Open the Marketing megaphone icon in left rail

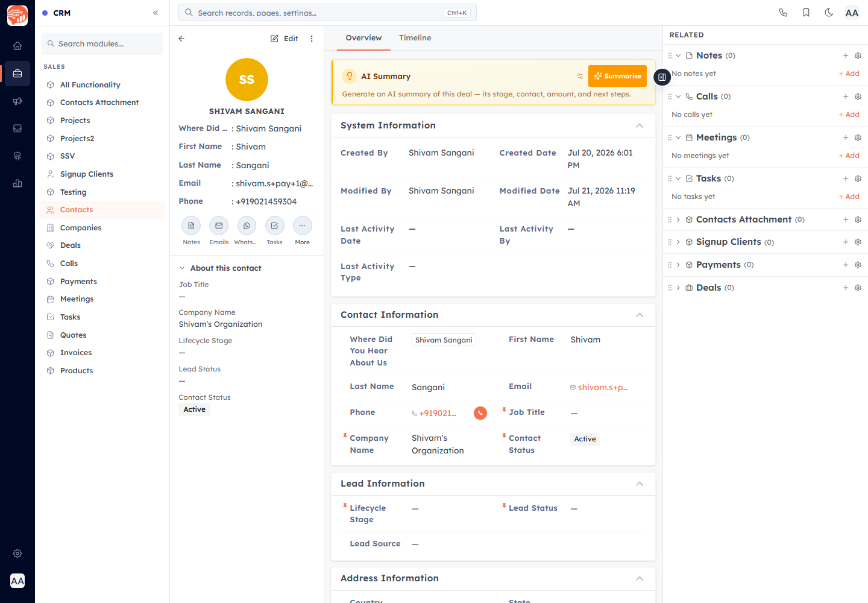[17, 101]
